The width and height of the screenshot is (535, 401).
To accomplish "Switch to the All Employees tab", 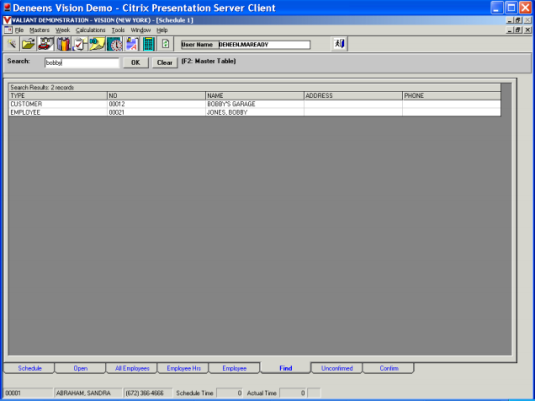I will coord(132,368).
